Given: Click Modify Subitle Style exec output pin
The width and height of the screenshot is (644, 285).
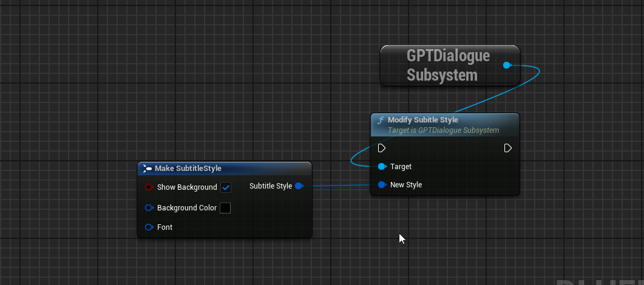Looking at the screenshot, I should coord(507,148).
